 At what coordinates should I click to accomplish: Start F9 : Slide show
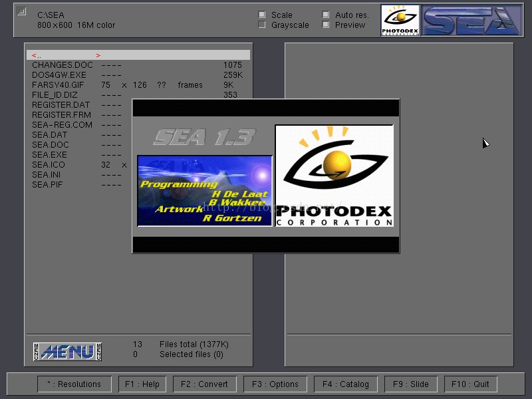411,384
